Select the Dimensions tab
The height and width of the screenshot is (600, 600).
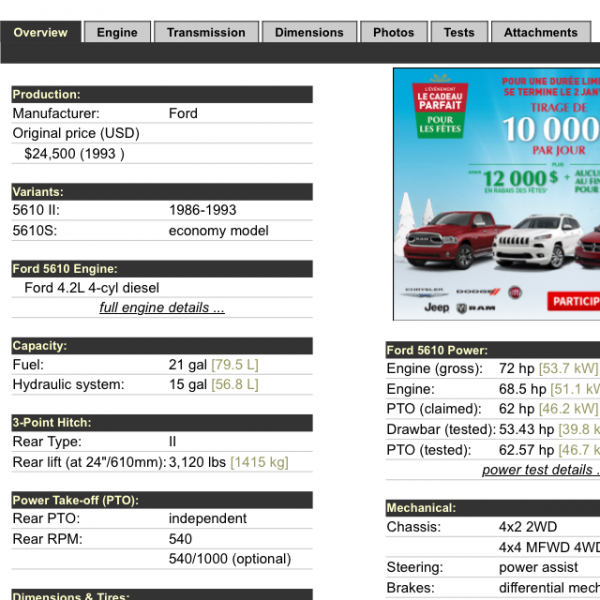tap(309, 32)
